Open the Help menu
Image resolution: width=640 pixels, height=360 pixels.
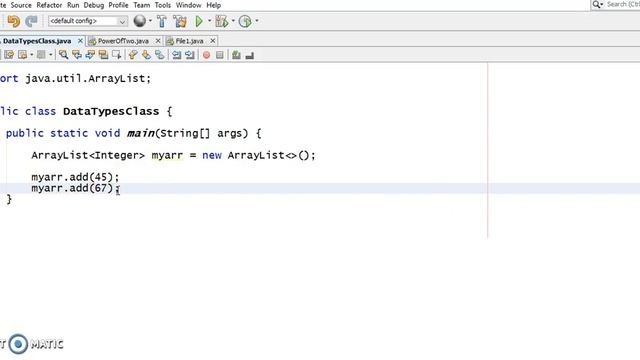213,5
